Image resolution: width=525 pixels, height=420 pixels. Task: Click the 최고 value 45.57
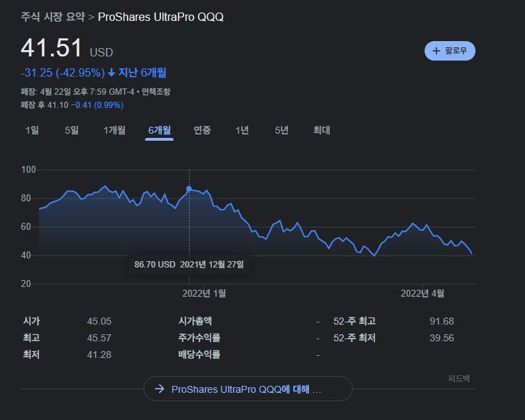pyautogui.click(x=99, y=338)
